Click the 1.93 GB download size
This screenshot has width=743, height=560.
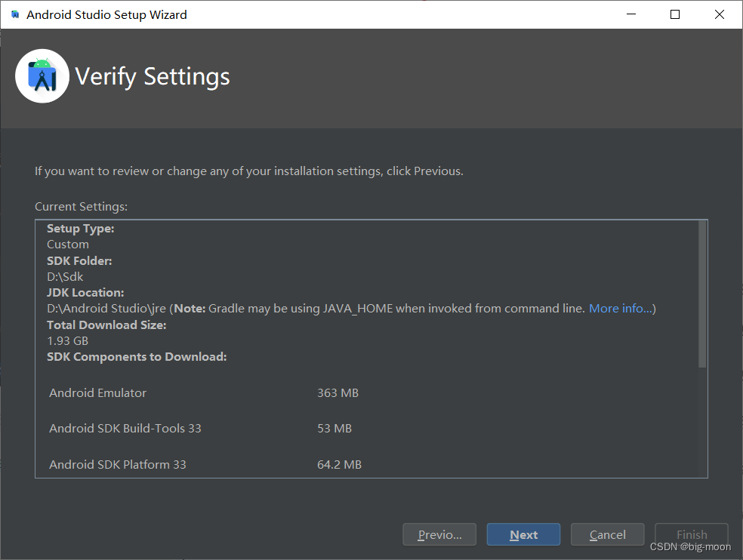coord(68,340)
